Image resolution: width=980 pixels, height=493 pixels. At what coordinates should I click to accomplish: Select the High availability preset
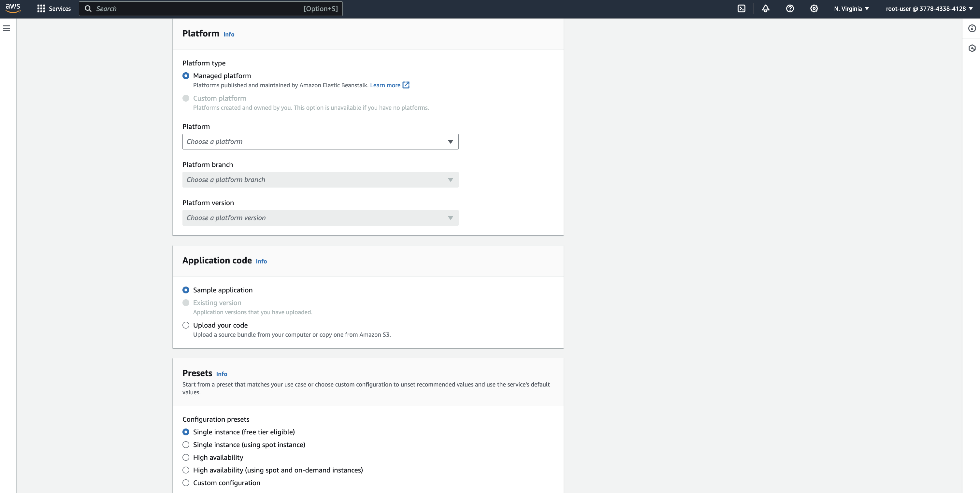point(186,457)
